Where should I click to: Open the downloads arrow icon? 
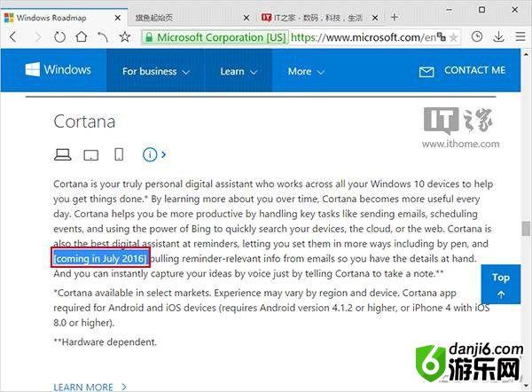498,36
